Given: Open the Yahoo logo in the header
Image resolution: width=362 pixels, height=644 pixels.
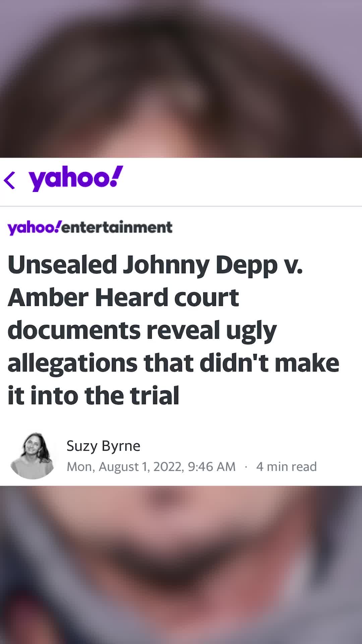Looking at the screenshot, I should 76,178.
